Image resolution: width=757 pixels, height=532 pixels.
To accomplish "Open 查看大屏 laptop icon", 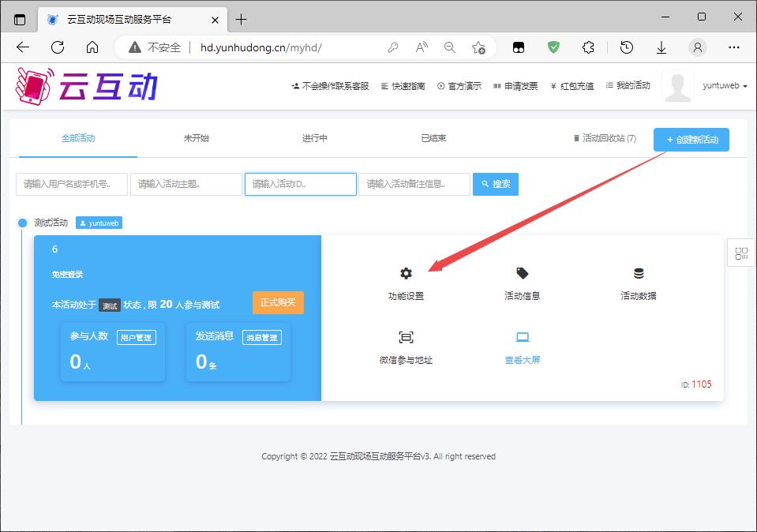I will tap(523, 337).
